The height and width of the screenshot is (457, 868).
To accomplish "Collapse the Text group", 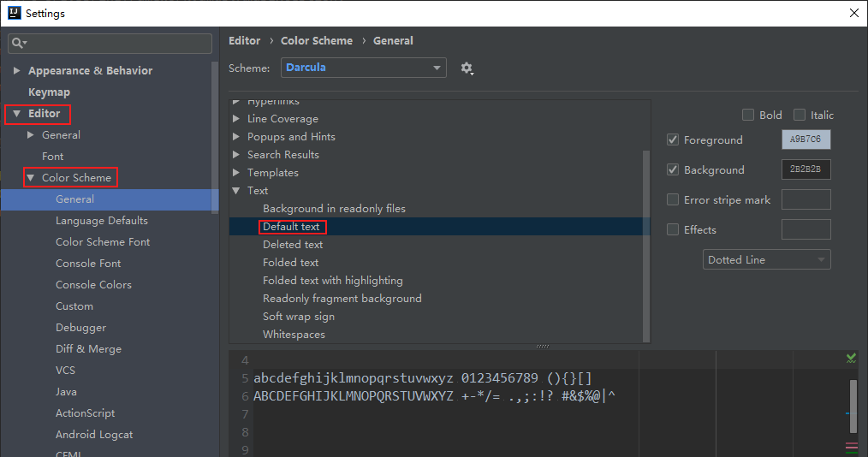I will click(x=236, y=190).
